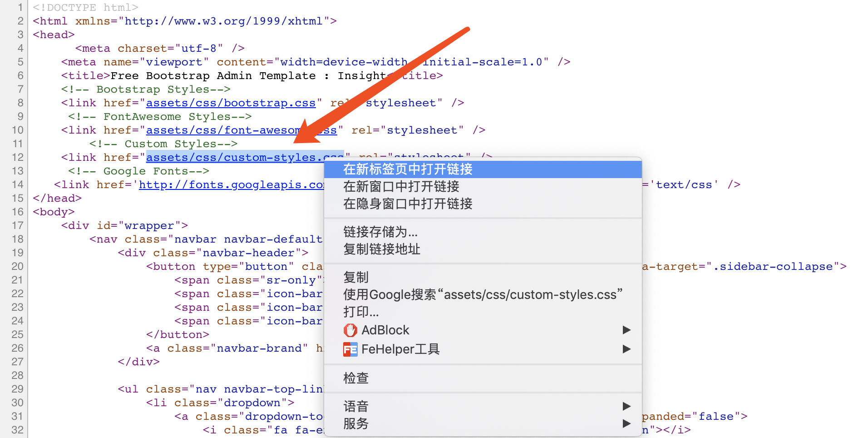
Task: Click the Bootstrap Styles comment line
Action: (x=146, y=90)
